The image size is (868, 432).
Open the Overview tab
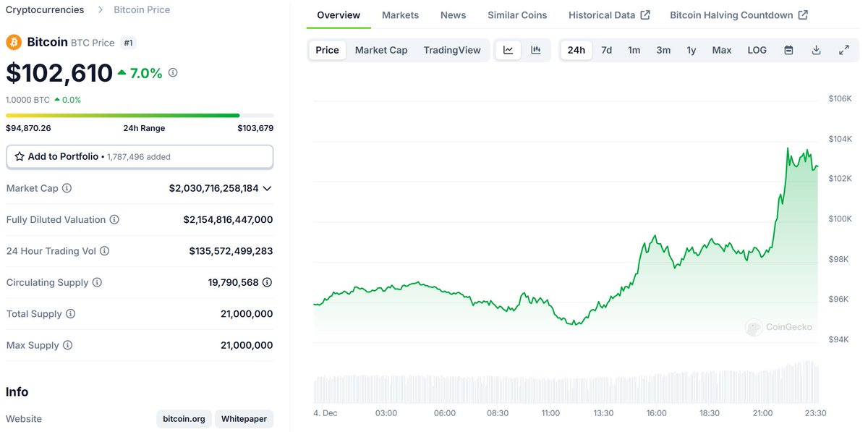point(339,15)
